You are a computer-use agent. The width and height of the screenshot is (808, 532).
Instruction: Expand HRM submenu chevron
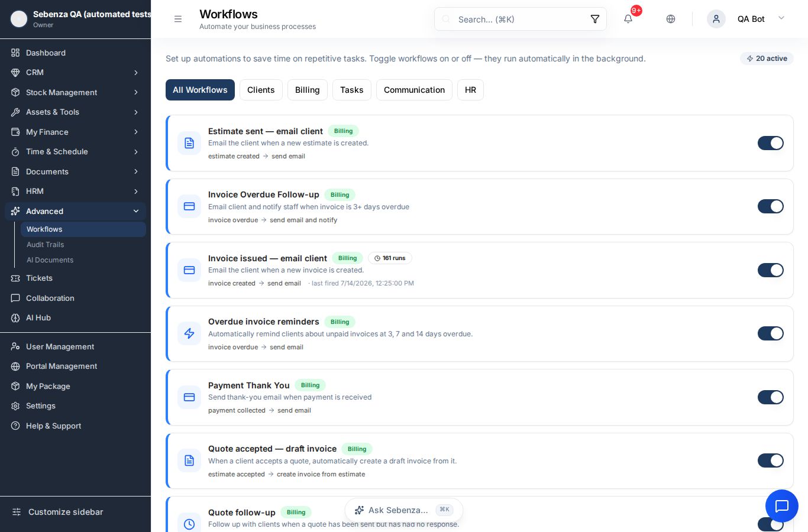(136, 191)
